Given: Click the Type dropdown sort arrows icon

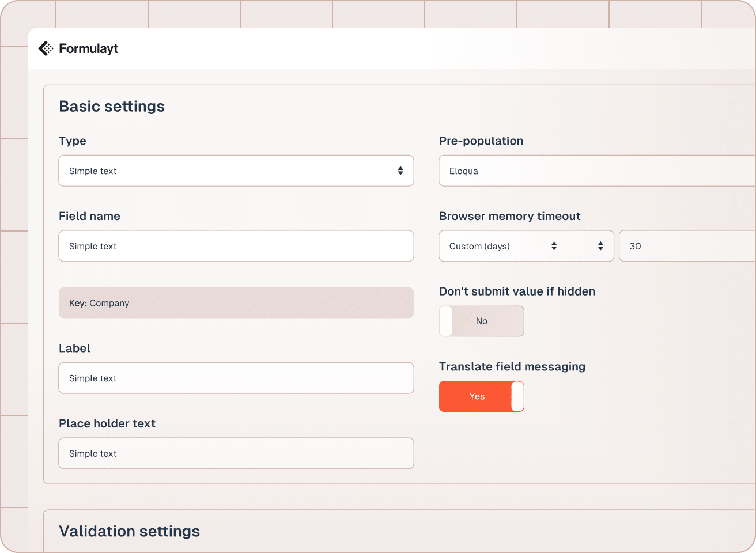Looking at the screenshot, I should 400,171.
